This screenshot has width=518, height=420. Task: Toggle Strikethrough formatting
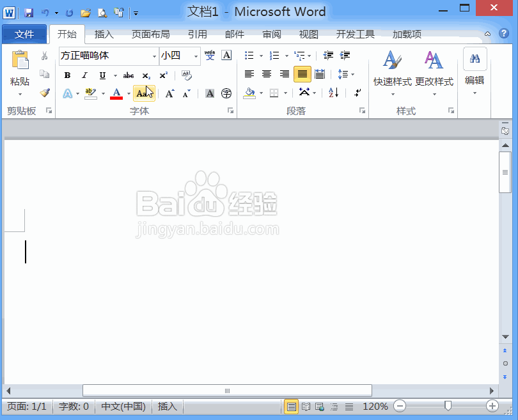point(128,75)
